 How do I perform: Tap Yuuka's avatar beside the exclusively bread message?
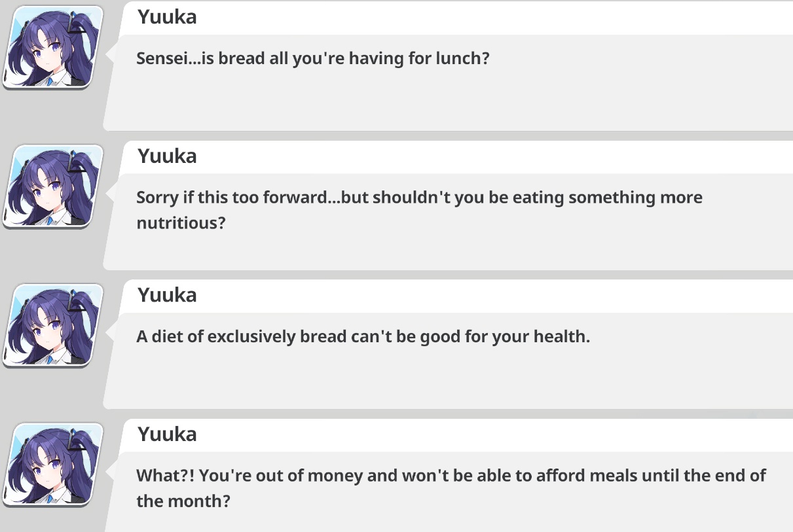coord(53,325)
